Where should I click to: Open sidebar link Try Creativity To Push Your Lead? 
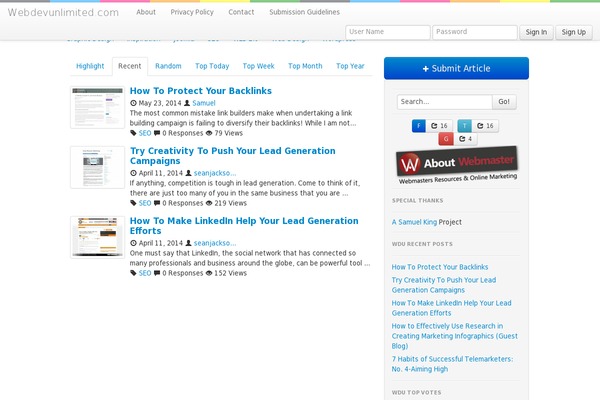444,285
